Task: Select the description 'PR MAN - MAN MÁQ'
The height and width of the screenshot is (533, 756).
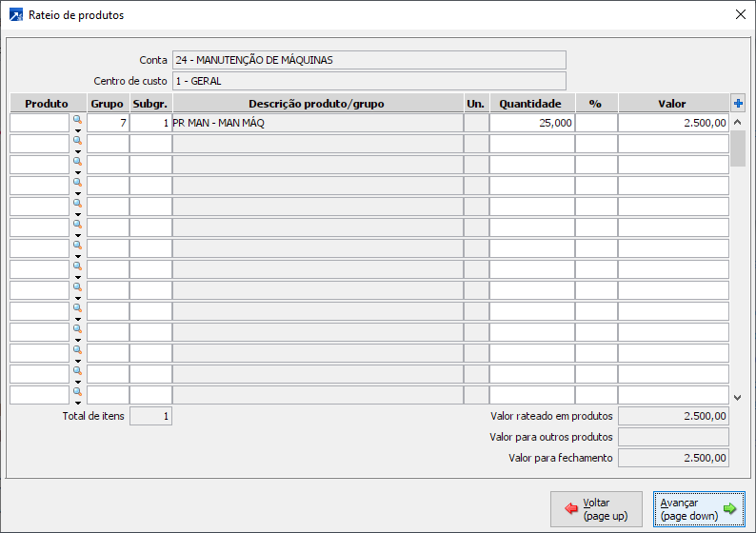Action: [x=218, y=123]
